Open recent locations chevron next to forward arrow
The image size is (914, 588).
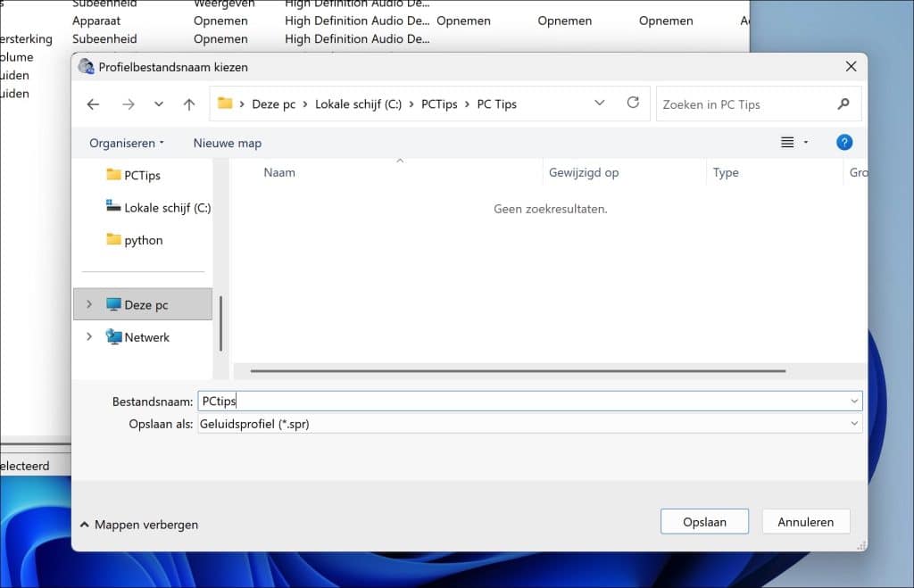[x=159, y=104]
